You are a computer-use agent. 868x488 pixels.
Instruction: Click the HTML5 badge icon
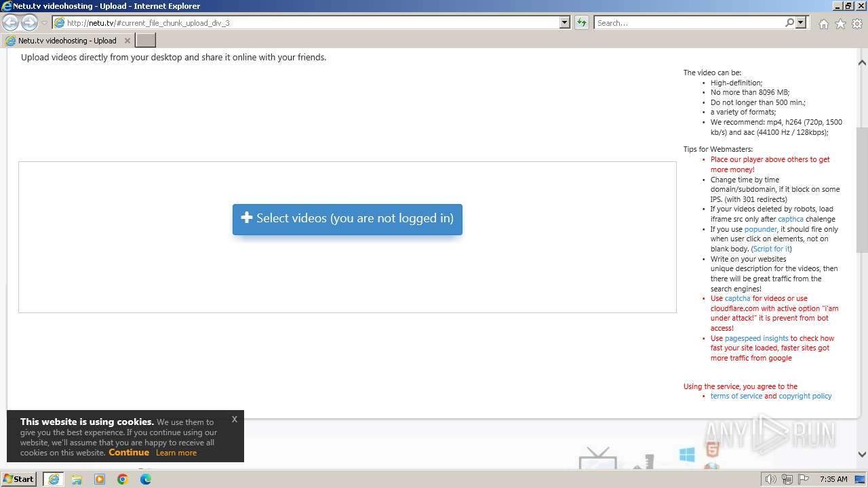tap(712, 449)
